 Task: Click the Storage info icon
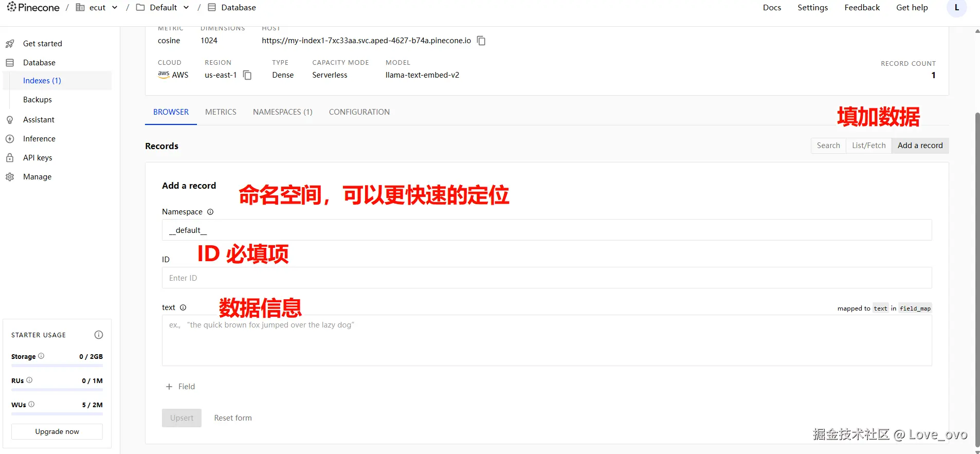click(41, 356)
